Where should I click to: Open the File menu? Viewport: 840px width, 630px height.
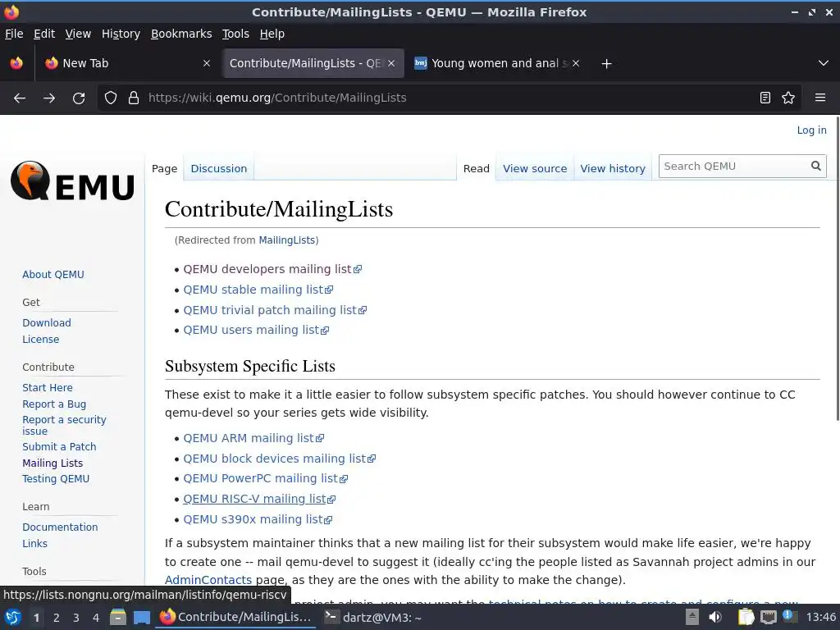[14, 34]
